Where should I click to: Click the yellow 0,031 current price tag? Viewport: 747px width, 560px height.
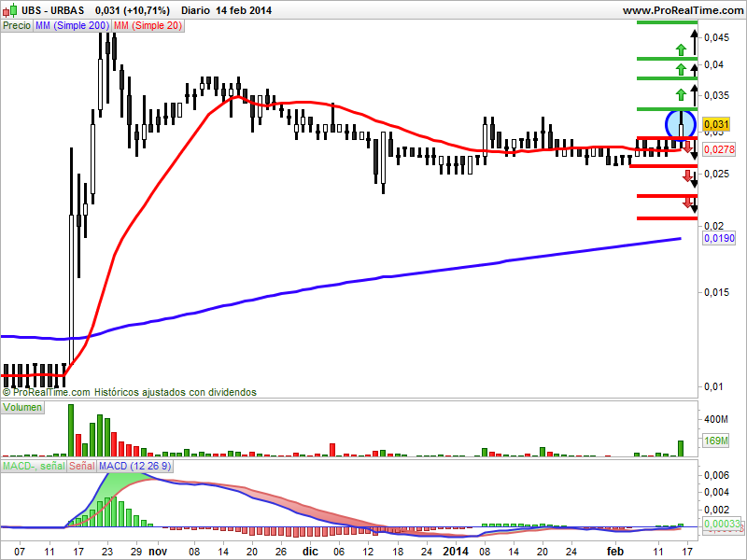click(x=716, y=124)
